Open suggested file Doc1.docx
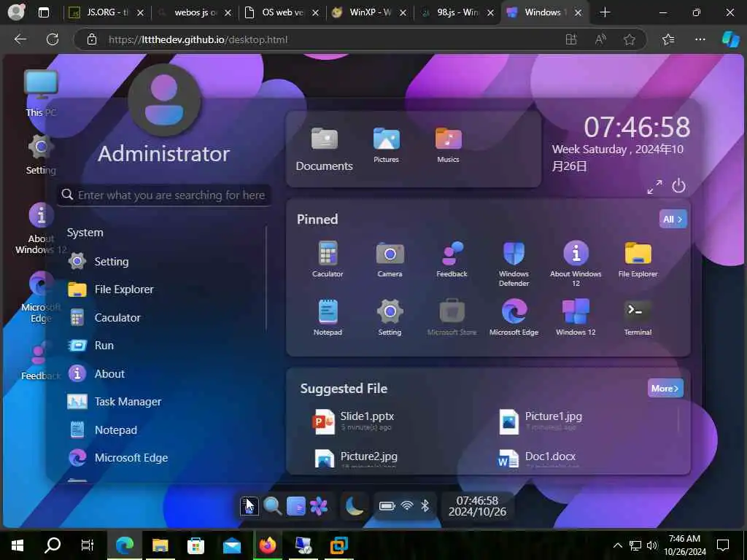 pyautogui.click(x=536, y=458)
